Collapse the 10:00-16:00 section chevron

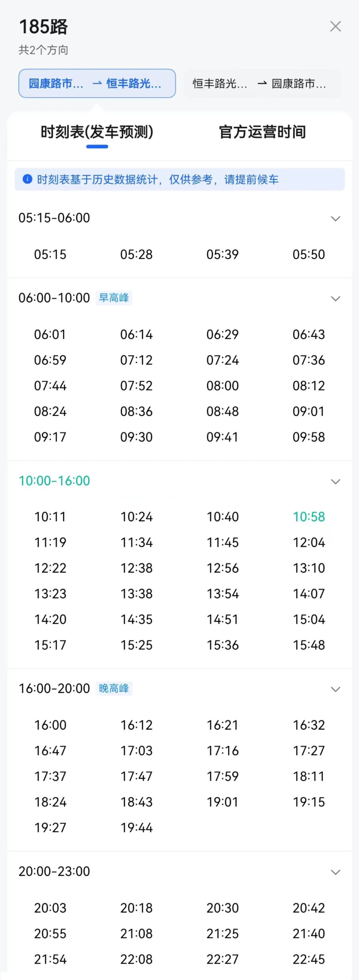(x=335, y=482)
